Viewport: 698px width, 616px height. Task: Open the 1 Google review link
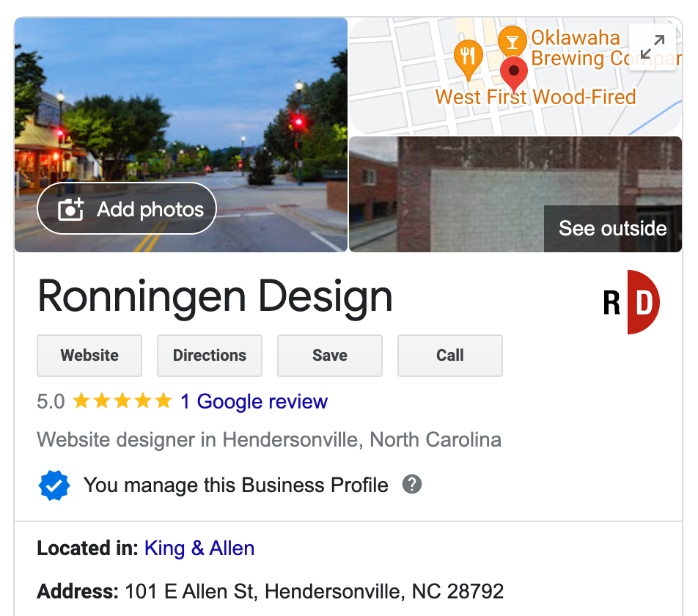coord(254,401)
